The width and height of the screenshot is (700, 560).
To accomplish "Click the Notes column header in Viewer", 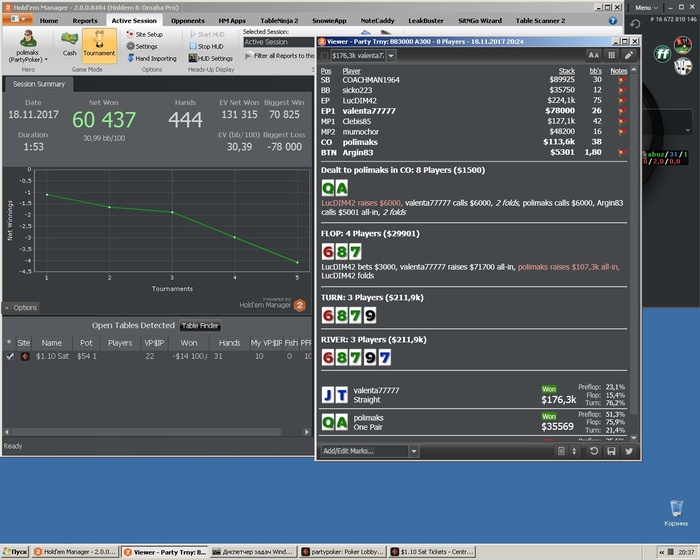I will [619, 71].
